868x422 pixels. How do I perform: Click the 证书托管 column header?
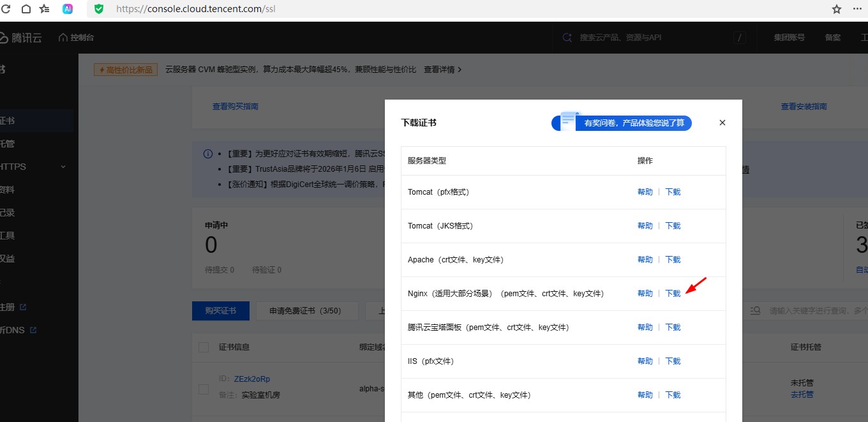806,347
